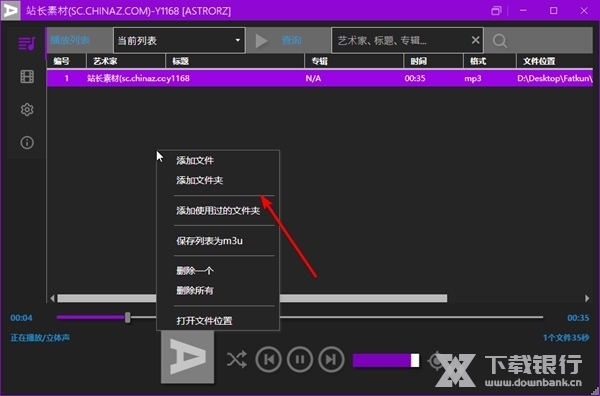Click the album art thumbnail

(188, 357)
